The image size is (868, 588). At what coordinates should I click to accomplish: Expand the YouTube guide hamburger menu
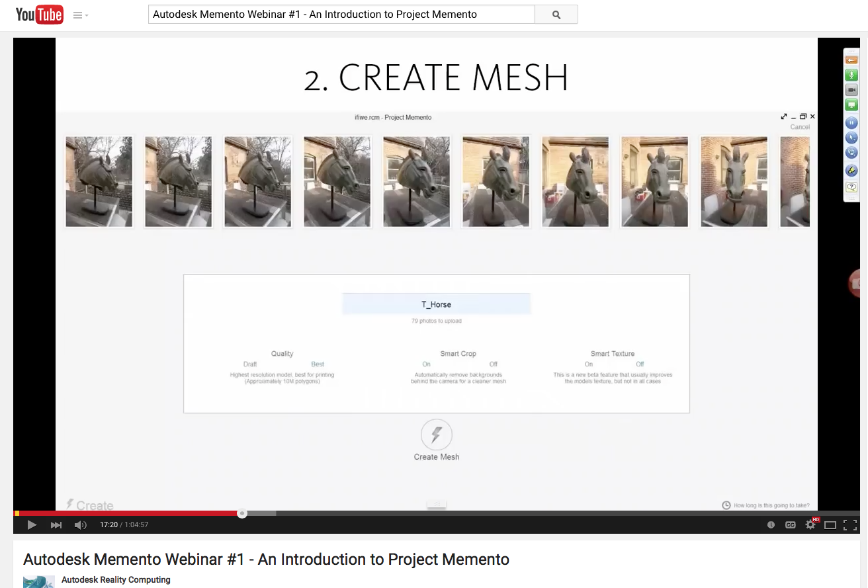tap(81, 15)
